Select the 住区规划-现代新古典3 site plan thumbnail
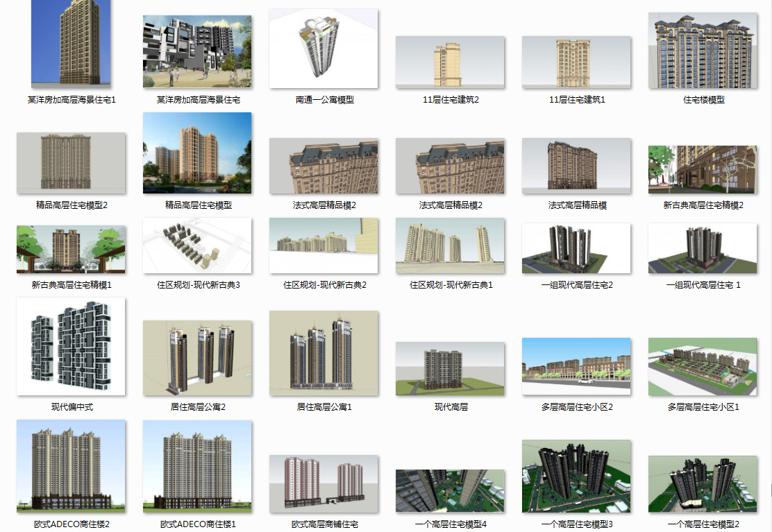 point(197,246)
